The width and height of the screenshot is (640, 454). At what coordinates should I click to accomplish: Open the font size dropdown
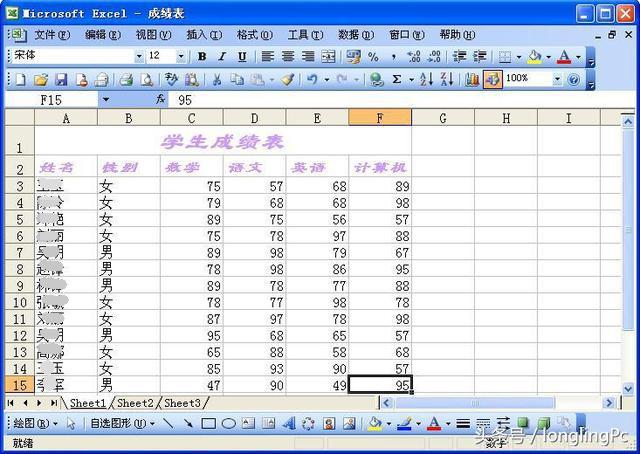click(181, 56)
